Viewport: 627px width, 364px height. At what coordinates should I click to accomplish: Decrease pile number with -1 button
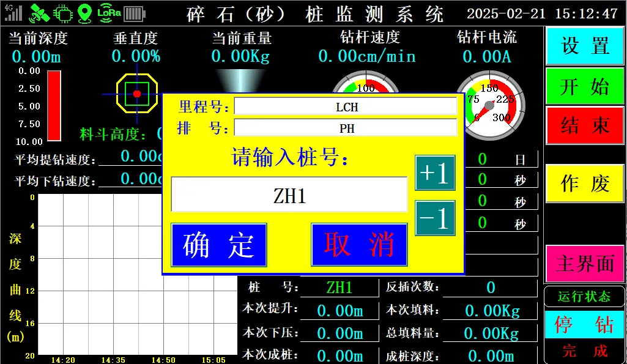pos(435,218)
